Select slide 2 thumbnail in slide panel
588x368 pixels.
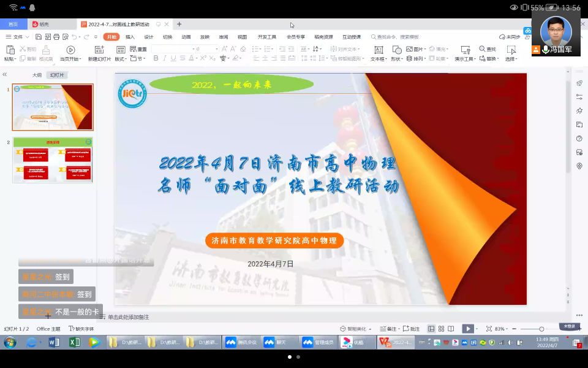point(53,160)
